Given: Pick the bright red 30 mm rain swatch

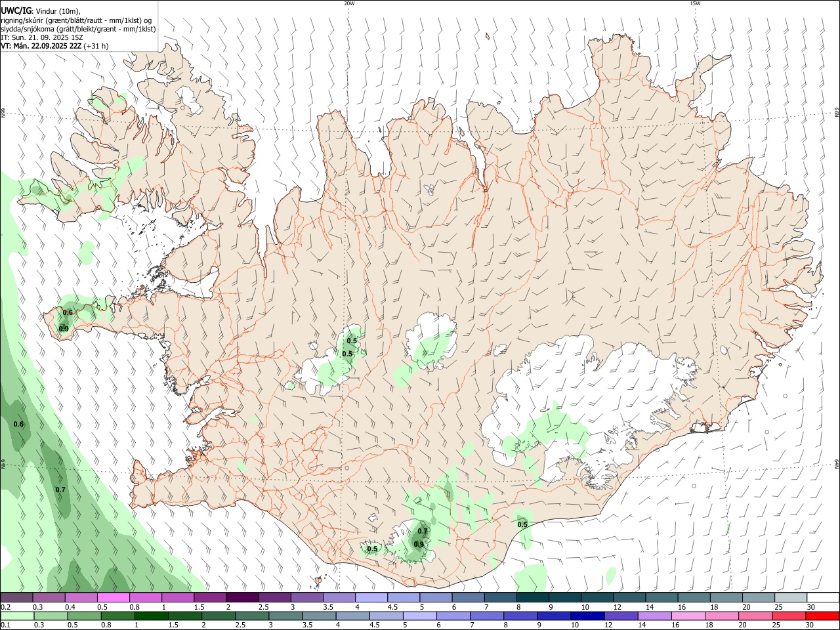Looking at the screenshot, I should click(x=822, y=616).
